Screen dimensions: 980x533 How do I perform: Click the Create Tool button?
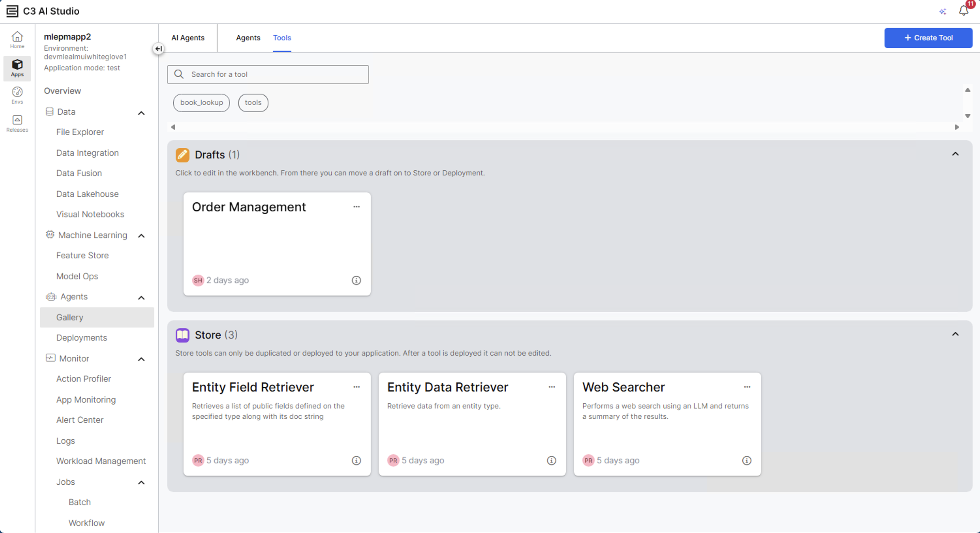click(928, 38)
